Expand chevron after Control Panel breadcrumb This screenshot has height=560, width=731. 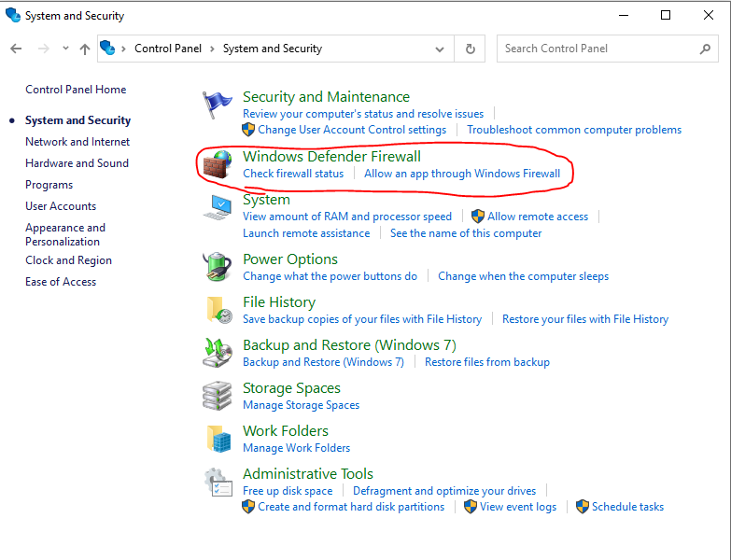coord(212,49)
